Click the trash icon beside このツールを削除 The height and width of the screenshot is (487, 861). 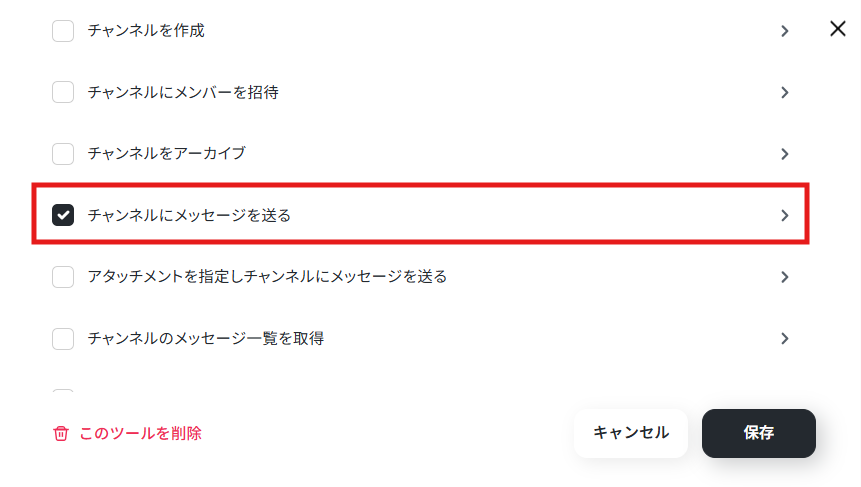click(x=61, y=433)
